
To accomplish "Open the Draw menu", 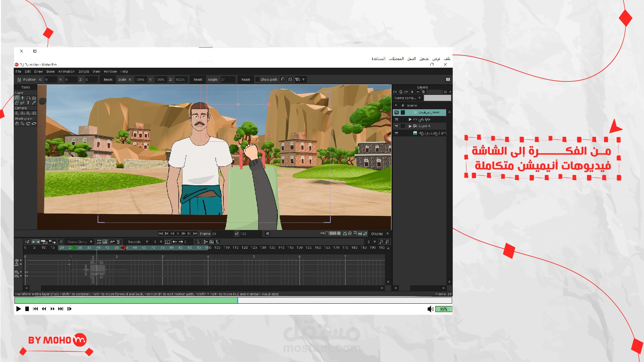I will [x=39, y=71].
